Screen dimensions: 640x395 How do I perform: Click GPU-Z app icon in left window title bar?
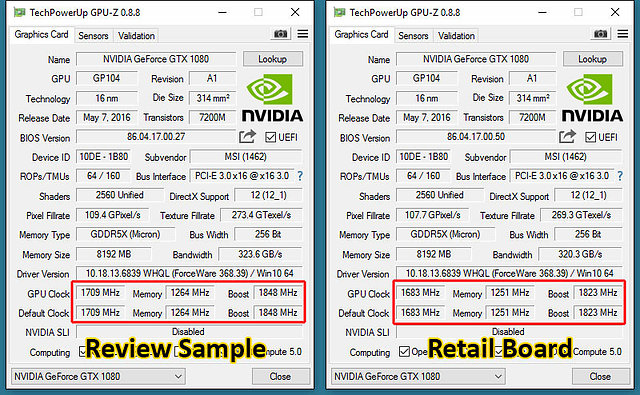pos(19,12)
